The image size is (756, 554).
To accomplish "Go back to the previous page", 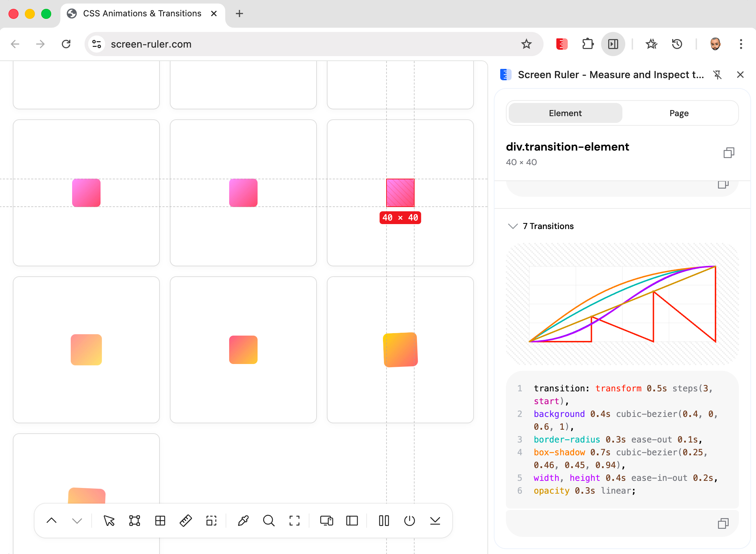I will click(x=15, y=44).
